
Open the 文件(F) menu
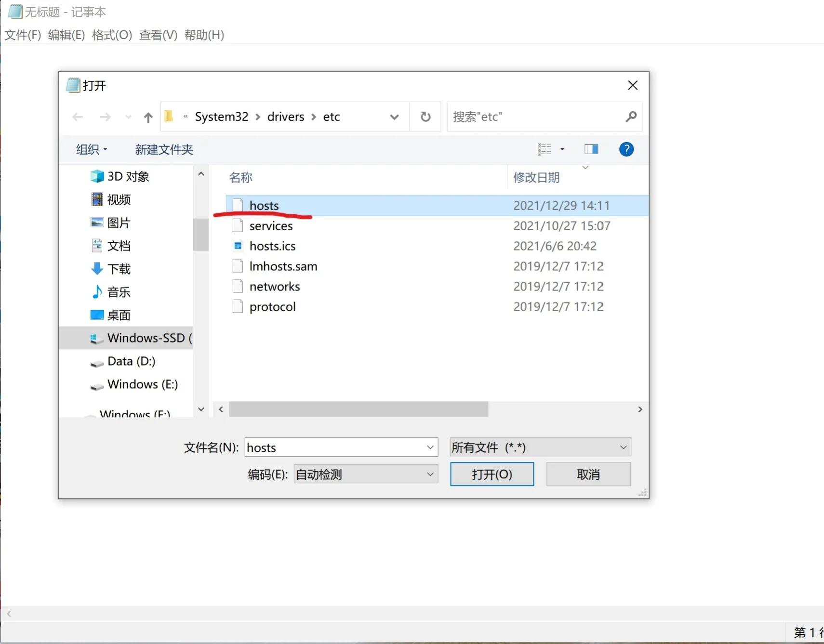coord(22,35)
